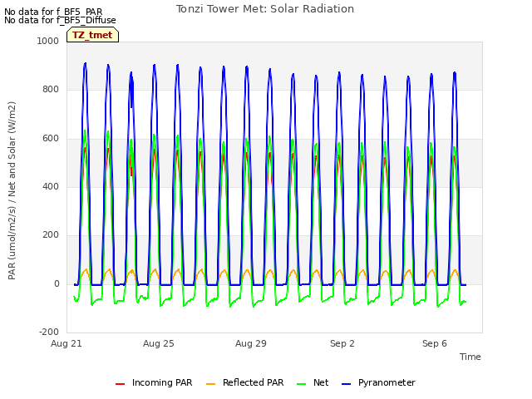Click the 800 y-axis tick label

pos(51,89)
